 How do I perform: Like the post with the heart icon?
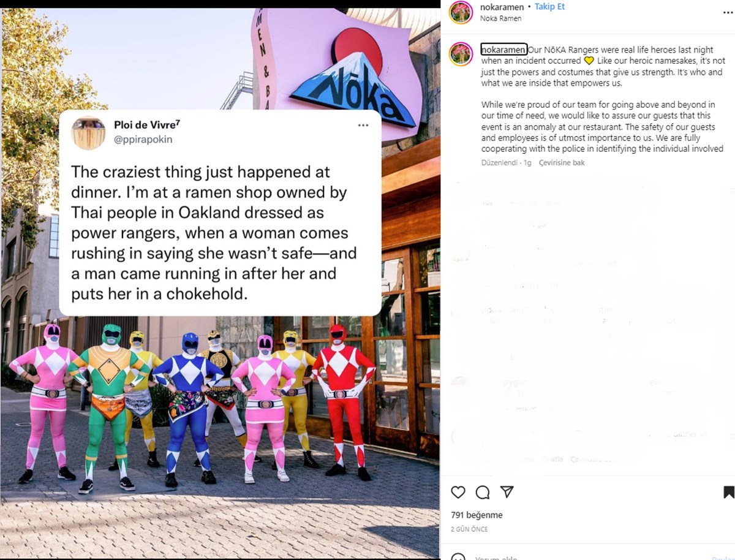pos(458,492)
